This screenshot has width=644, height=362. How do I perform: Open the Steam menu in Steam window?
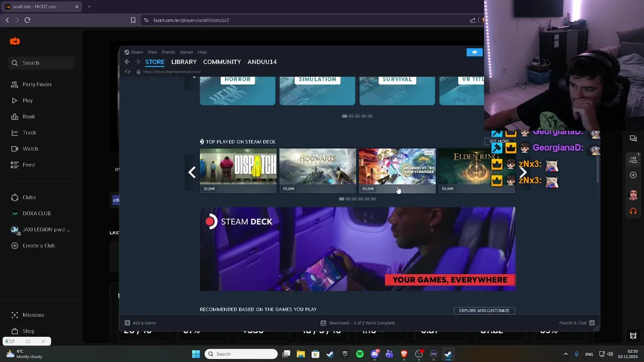134,52
